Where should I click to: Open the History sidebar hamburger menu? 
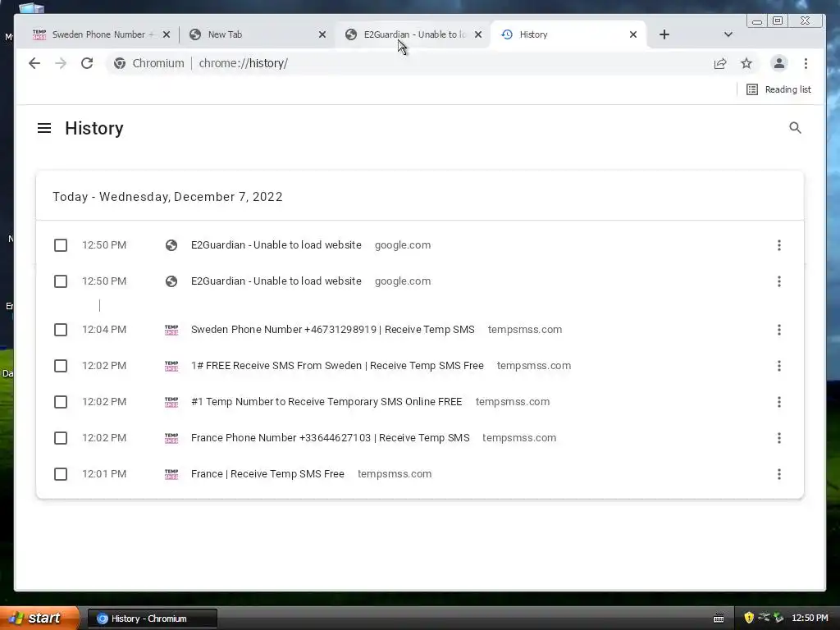pyautogui.click(x=44, y=128)
